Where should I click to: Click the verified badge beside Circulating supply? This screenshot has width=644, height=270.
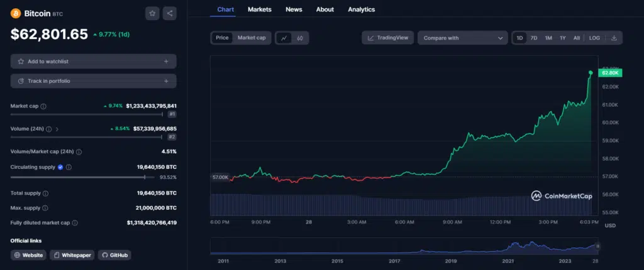60,167
